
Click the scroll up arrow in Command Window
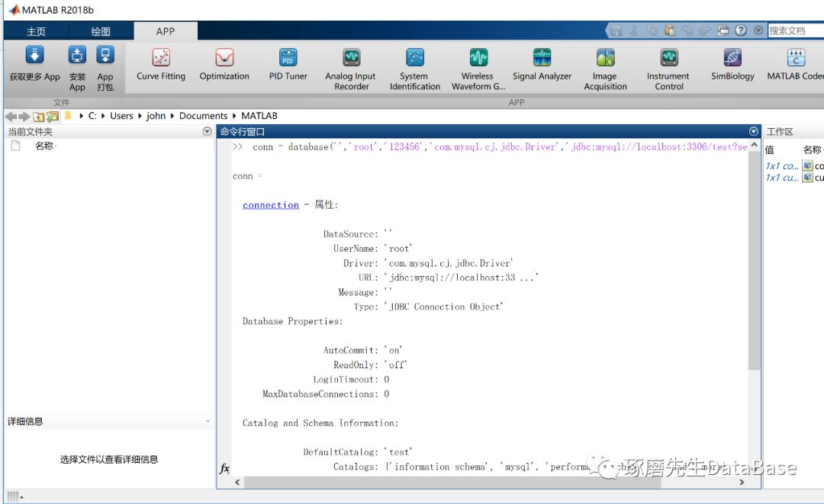point(755,144)
